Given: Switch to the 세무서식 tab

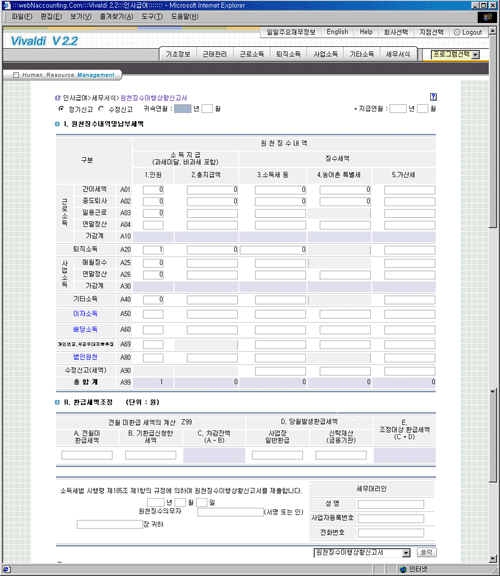Looking at the screenshot, I should coord(398,54).
